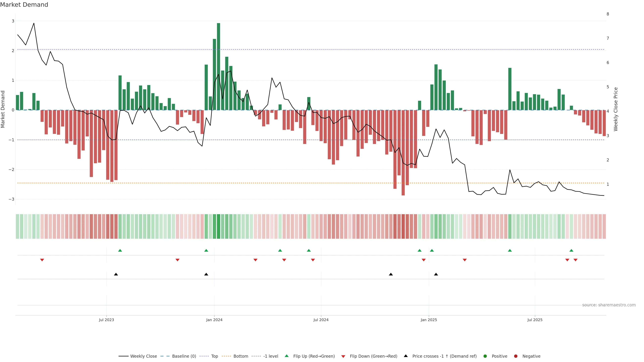Click the green Positive legend dot

[485, 356]
